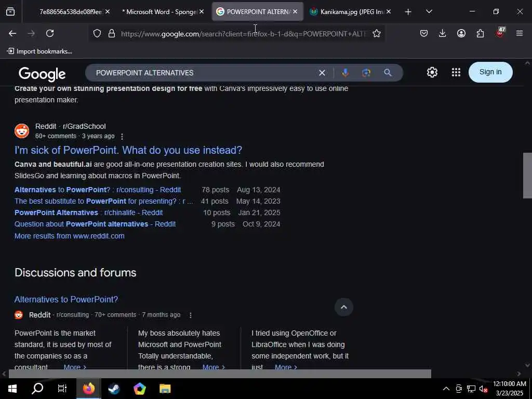Open Task View on taskbar
Viewport: 532px width, 399px height.
62,389
